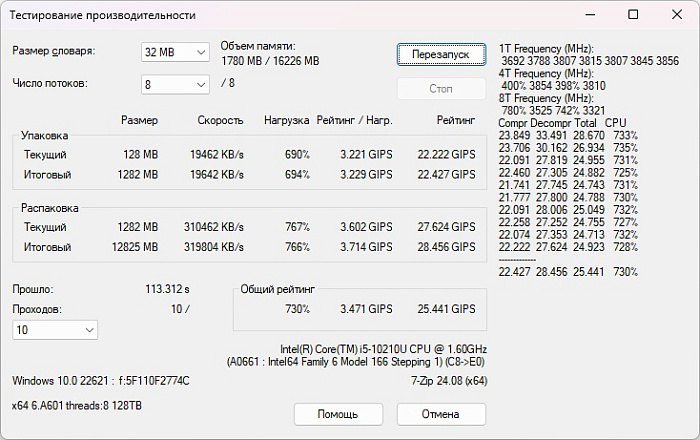Image resolution: width=700 pixels, height=440 pixels.
Task: Click the Перезапуск button
Action: 441,54
